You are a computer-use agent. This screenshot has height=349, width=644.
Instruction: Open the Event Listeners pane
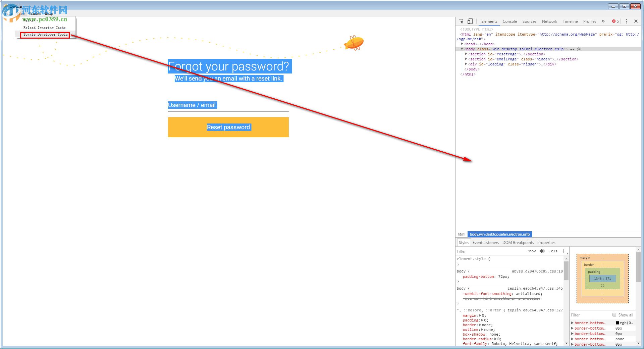(486, 243)
